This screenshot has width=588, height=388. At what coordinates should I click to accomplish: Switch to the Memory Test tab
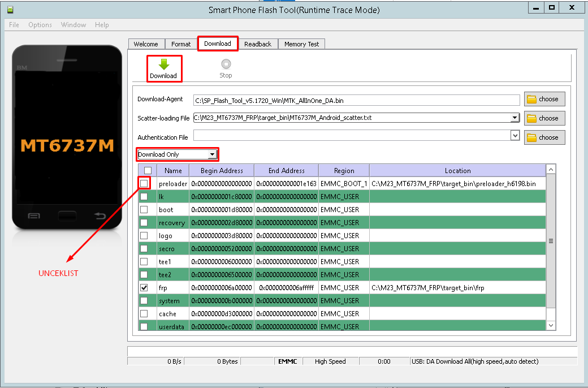click(x=301, y=44)
